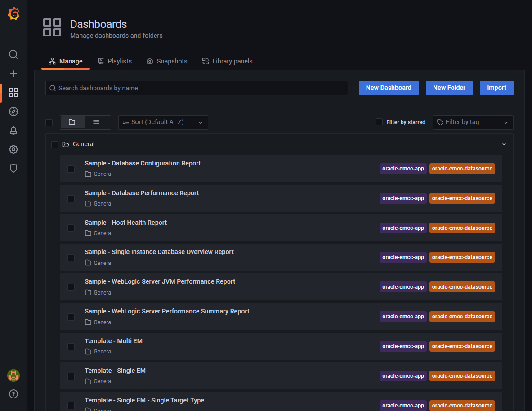
Task: Click the Import button
Action: point(496,88)
